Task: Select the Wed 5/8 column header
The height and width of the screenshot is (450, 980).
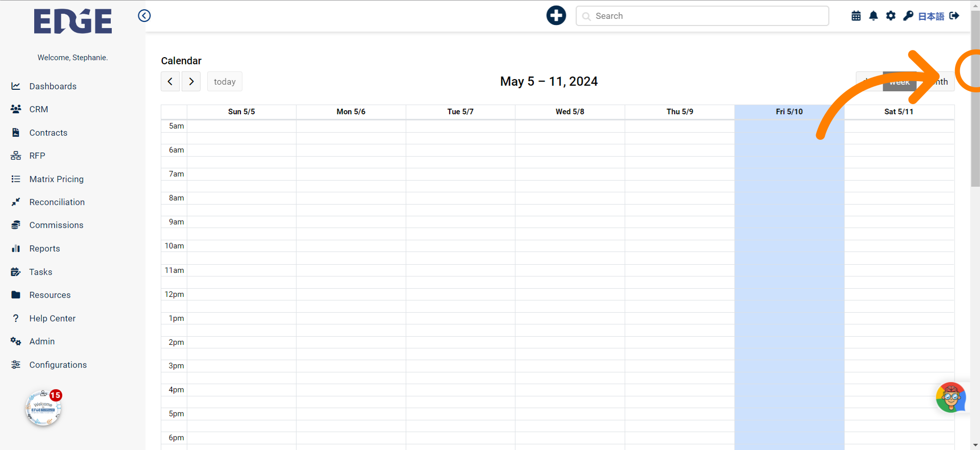Action: (570, 112)
